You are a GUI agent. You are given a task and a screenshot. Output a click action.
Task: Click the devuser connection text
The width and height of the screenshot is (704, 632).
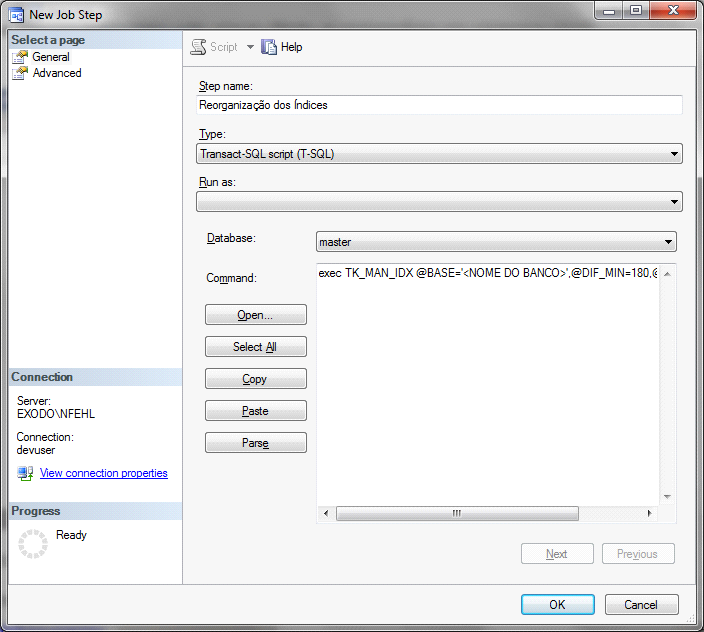pyautogui.click(x=36, y=450)
